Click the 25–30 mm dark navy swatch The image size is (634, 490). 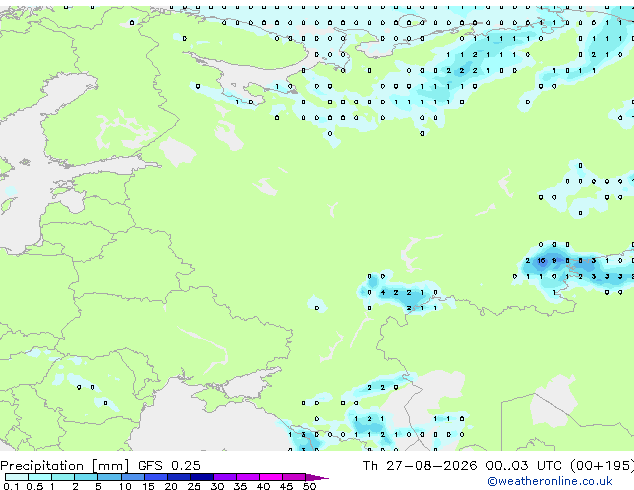(x=202, y=477)
